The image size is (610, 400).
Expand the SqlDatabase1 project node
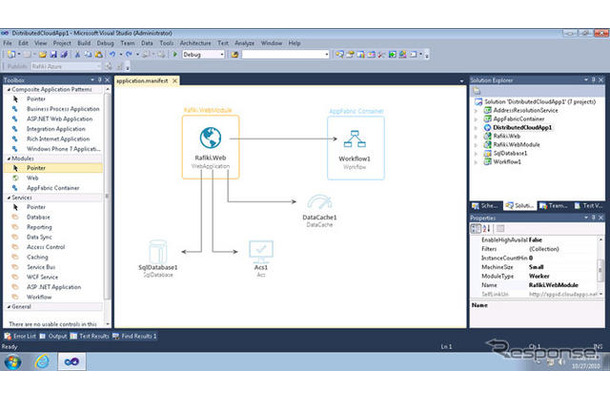click(476, 154)
